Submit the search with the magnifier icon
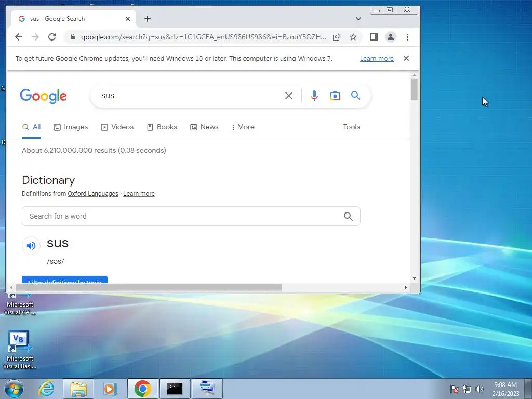 pyautogui.click(x=355, y=96)
